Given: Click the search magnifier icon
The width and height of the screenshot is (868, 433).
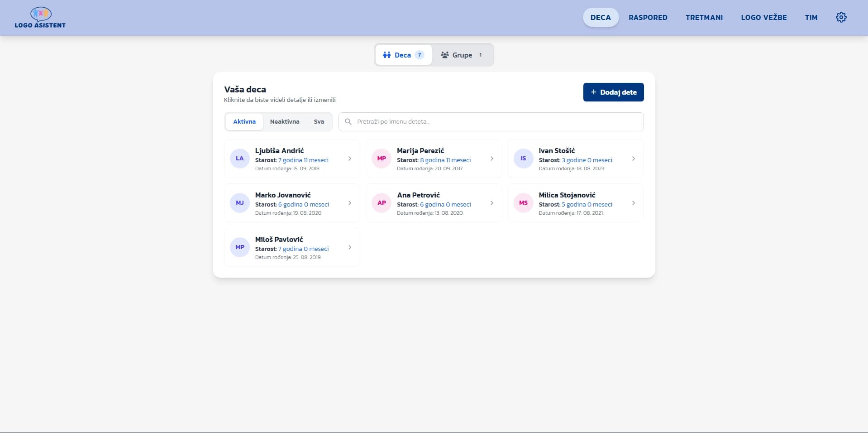Looking at the screenshot, I should (x=348, y=122).
